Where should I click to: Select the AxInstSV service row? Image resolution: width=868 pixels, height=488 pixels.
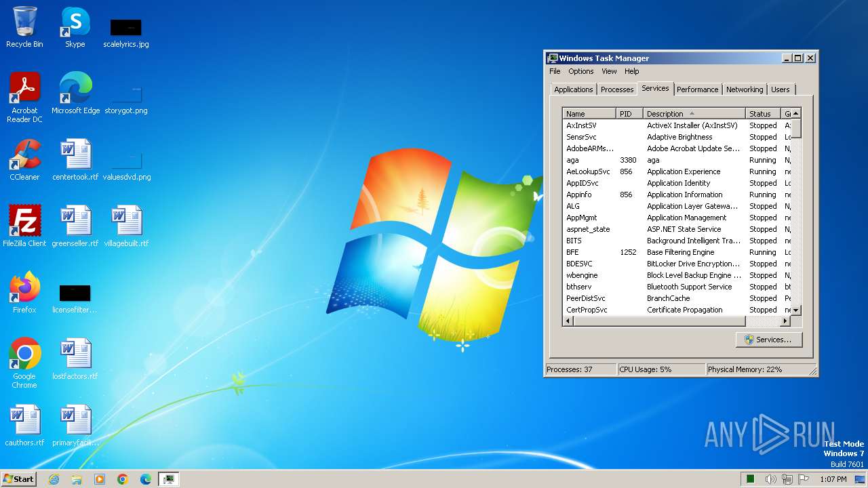677,125
